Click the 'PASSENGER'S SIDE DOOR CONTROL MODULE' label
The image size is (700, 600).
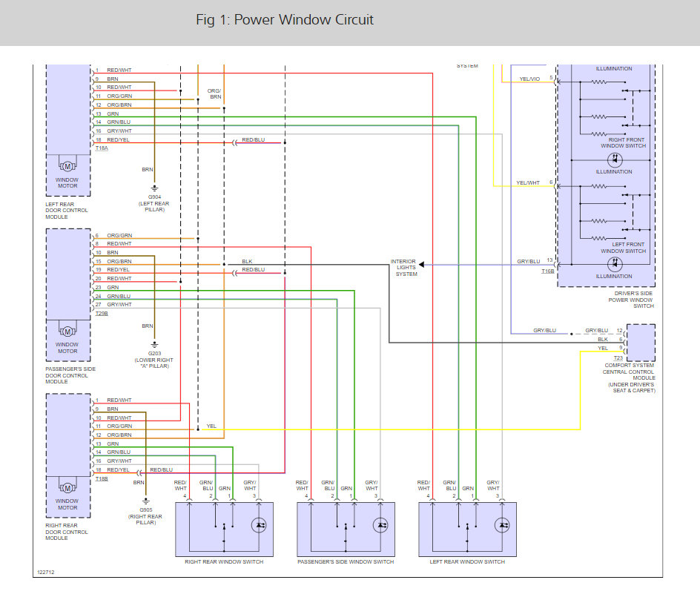70,375
